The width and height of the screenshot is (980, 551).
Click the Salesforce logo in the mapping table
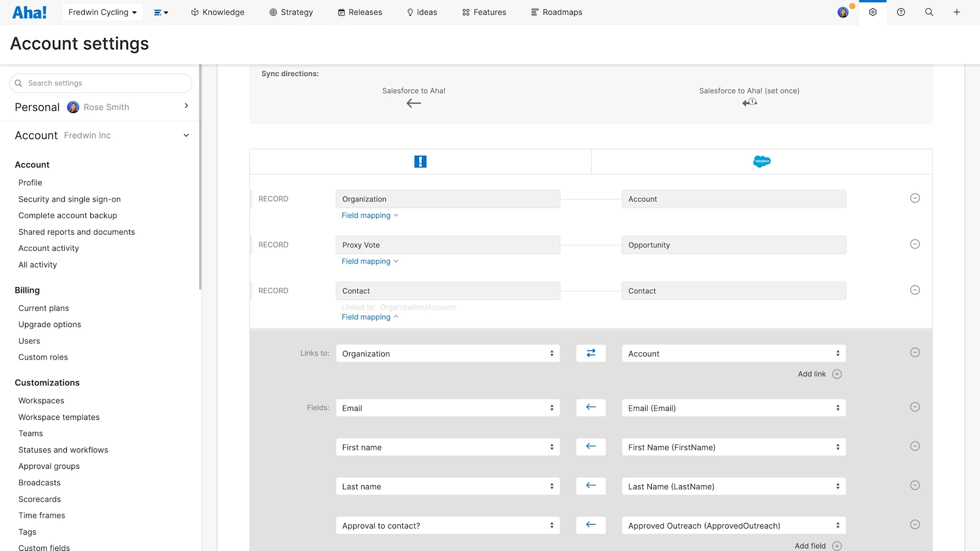(x=762, y=161)
